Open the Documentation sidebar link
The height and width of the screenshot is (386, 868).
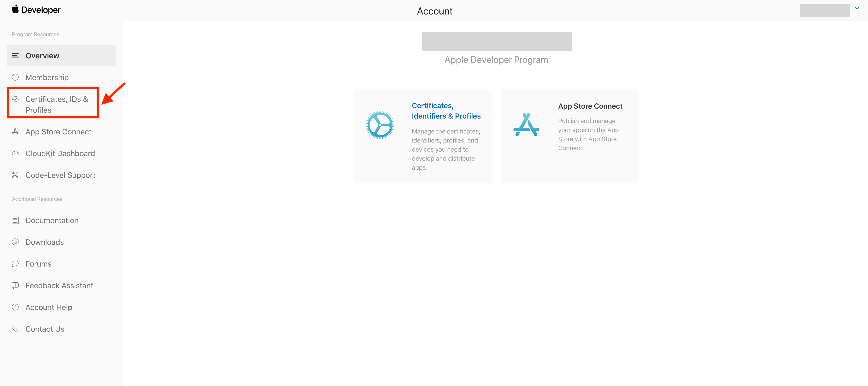pos(52,220)
